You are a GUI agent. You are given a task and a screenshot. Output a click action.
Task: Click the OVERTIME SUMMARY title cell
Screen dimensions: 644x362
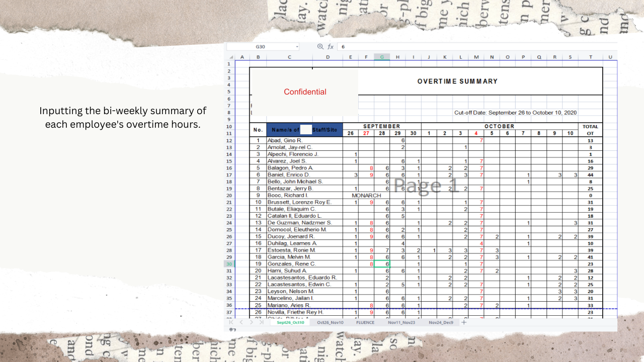pos(457,81)
